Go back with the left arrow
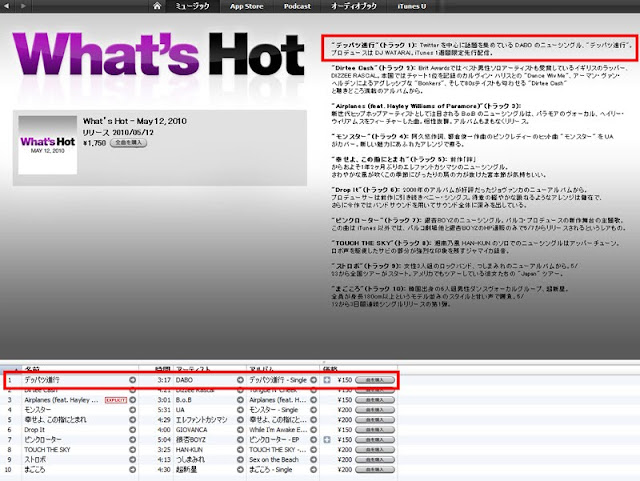This screenshot has width=640, height=481. 7,6
